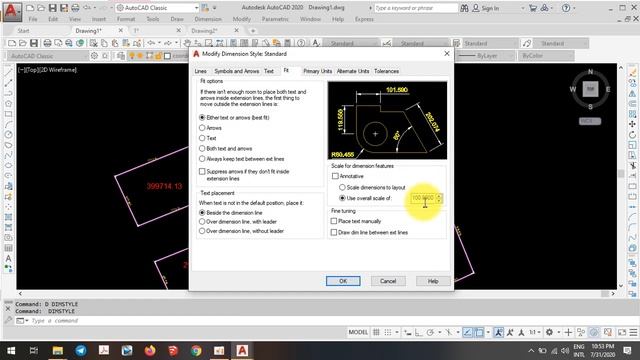Image resolution: width=640 pixels, height=360 pixels.
Task: Click Help button in dialog
Action: pyautogui.click(x=433, y=281)
